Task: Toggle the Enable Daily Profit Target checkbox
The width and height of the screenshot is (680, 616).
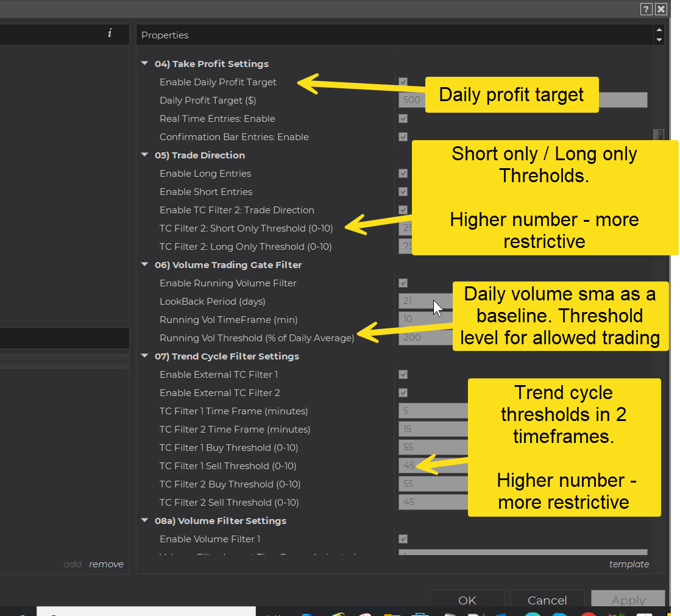Action: [403, 82]
